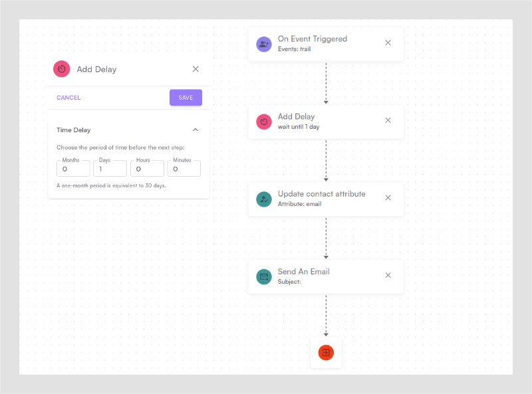Focus the Months input field
Viewport: 532px width, 394px height.
pos(73,169)
